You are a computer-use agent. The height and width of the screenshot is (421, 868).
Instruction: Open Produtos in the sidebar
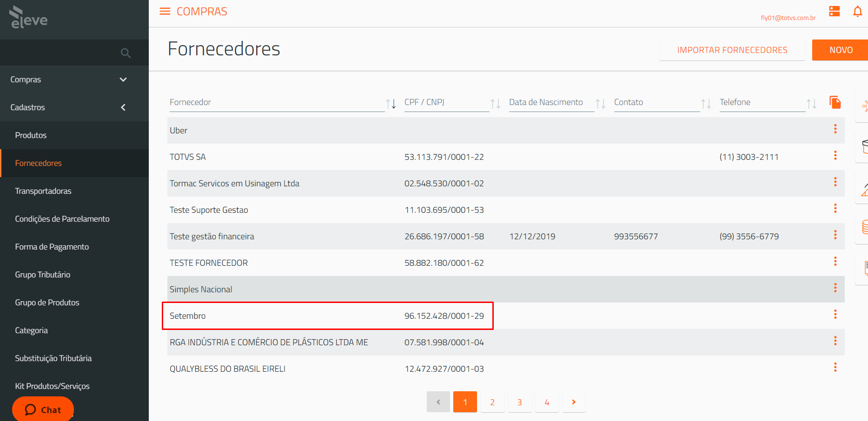(74, 135)
